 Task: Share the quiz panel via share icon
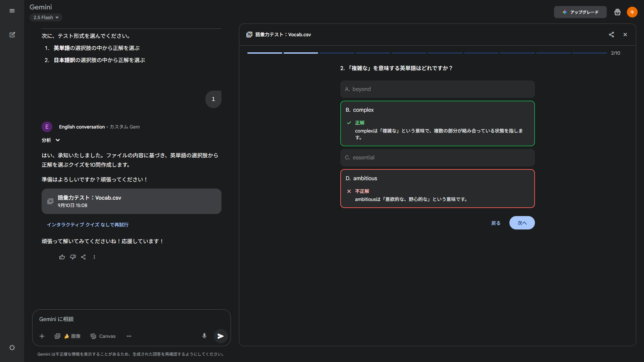point(611,35)
